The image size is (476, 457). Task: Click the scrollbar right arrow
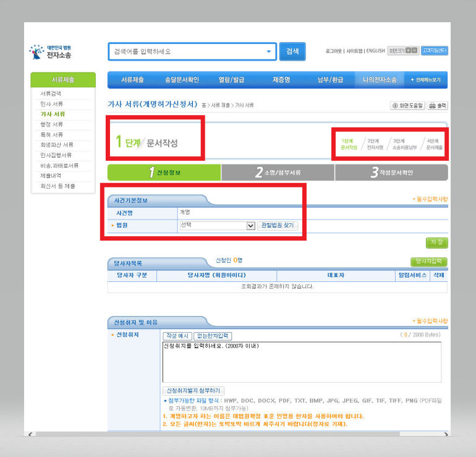446,434
